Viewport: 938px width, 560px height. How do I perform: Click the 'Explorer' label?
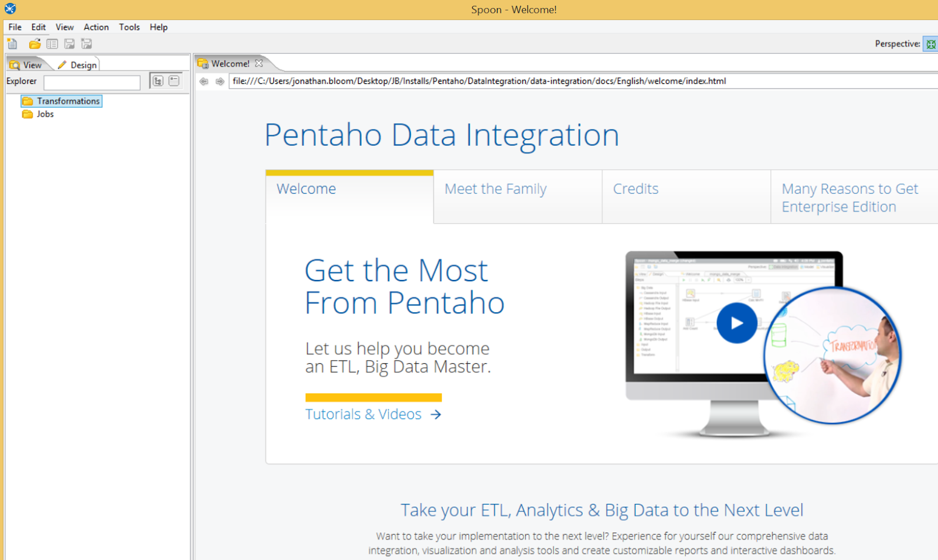[x=22, y=81]
